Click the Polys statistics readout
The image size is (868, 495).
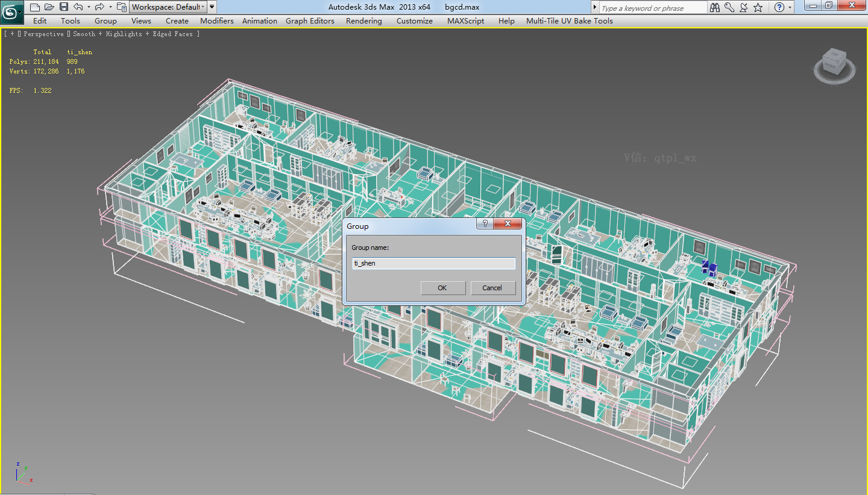point(43,61)
